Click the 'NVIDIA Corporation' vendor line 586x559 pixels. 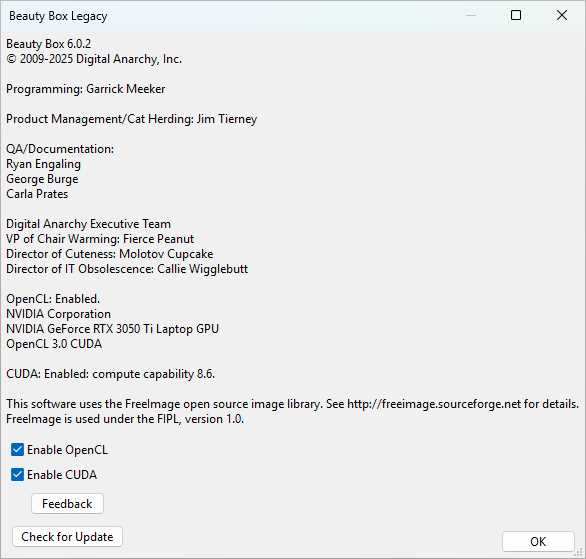click(x=59, y=314)
